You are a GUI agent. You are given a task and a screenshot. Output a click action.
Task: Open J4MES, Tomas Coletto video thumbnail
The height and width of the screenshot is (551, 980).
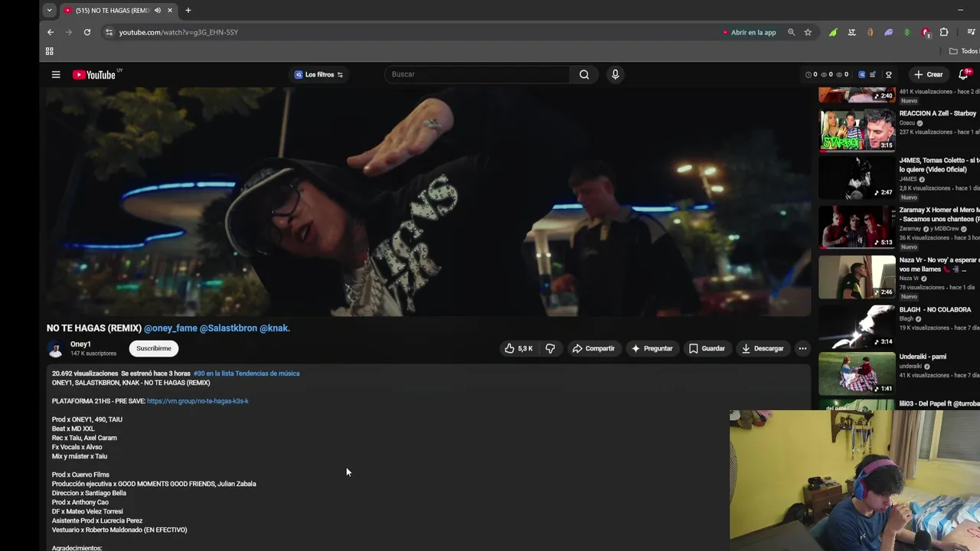click(857, 177)
